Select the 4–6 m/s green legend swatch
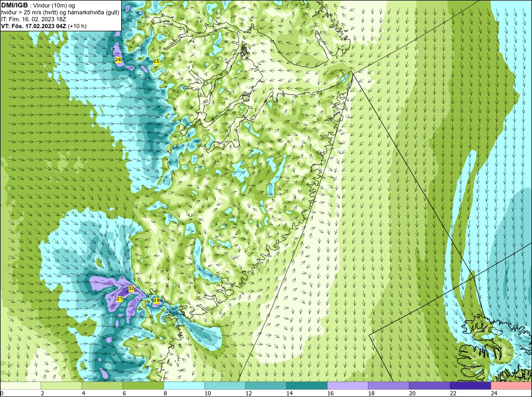 [102, 386]
